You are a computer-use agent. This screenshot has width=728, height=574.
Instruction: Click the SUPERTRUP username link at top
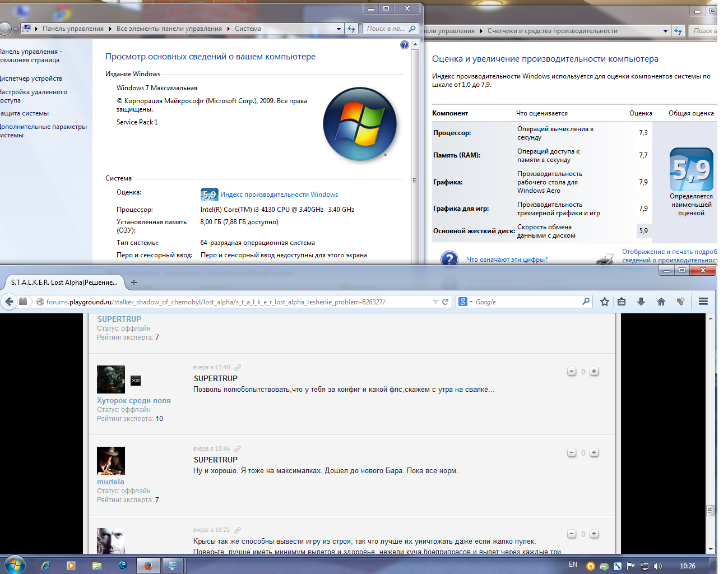coord(119,319)
